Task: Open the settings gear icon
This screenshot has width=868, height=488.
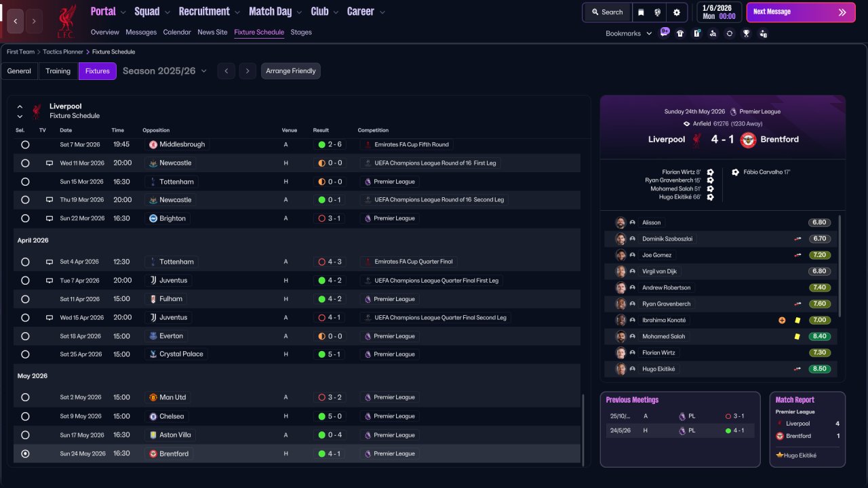Action: (676, 12)
